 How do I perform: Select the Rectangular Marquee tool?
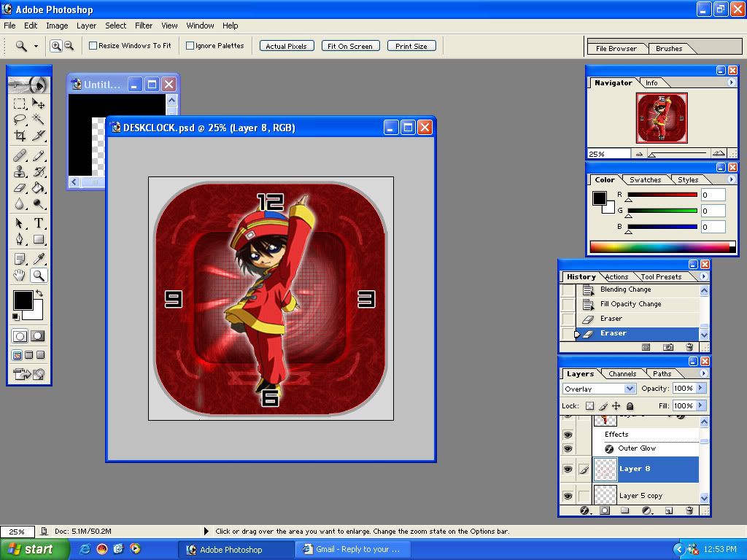[20, 104]
